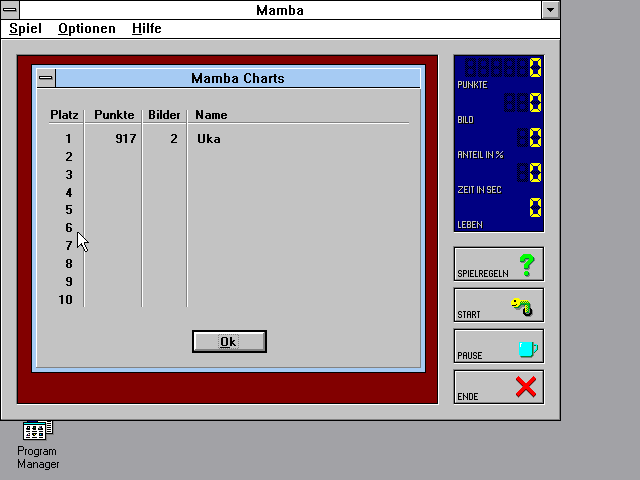Click the Leben lives counter digit
Viewport: 640px width, 480px height.
click(535, 207)
